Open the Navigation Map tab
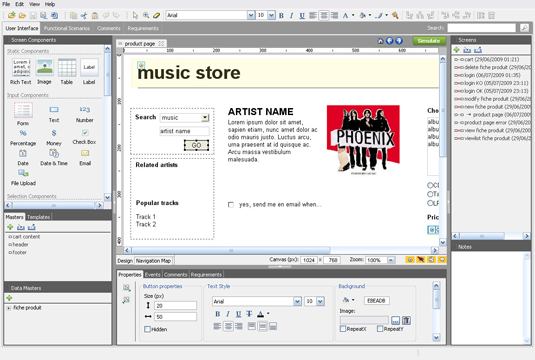This screenshot has width=535, height=360. coord(153,261)
